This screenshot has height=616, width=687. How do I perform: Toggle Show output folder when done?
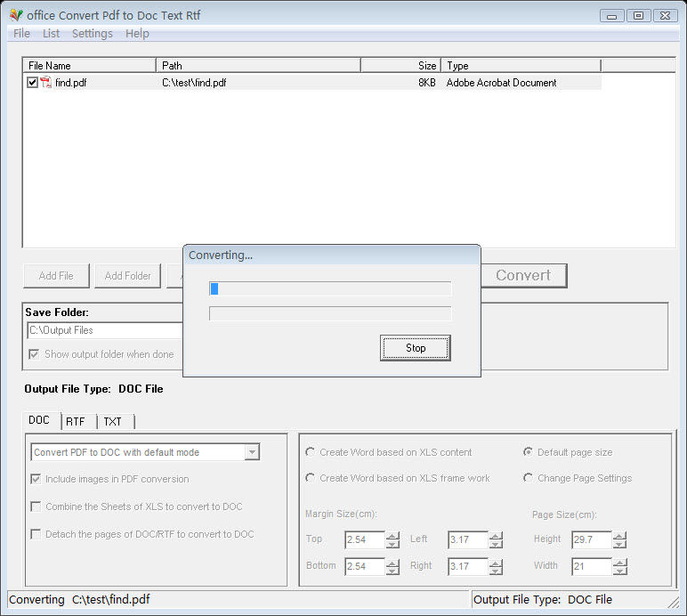34,354
